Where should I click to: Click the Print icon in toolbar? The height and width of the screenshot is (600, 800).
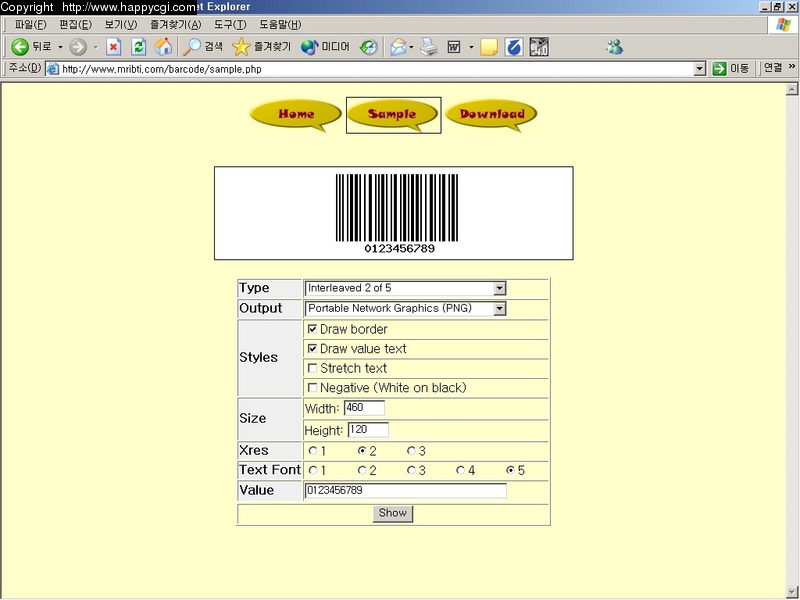point(429,47)
